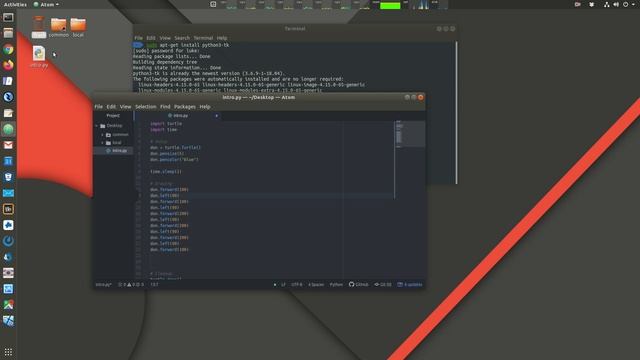Click the Atom minimap preview
The width and height of the screenshot is (640, 360).
[410, 133]
